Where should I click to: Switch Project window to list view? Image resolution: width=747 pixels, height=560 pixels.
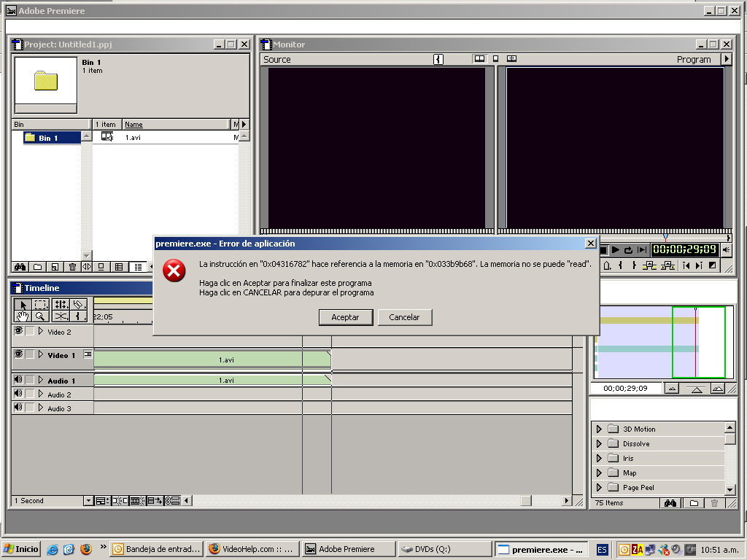tap(138, 267)
